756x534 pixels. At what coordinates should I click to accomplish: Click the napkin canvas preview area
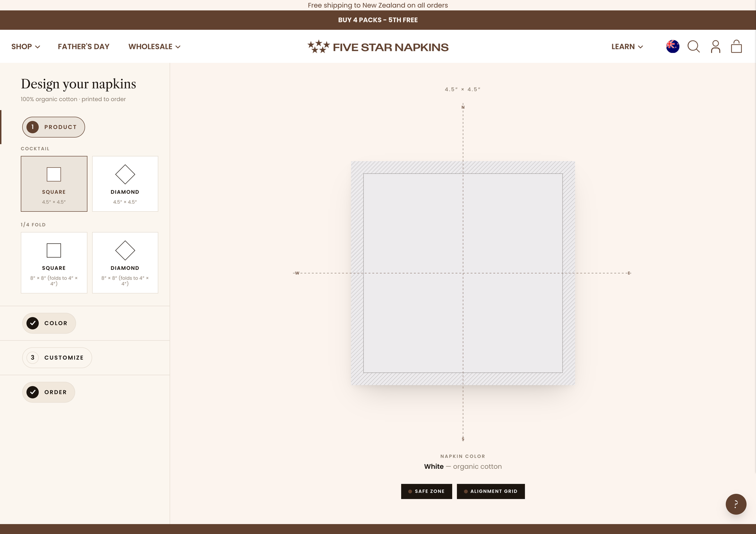pyautogui.click(x=463, y=273)
